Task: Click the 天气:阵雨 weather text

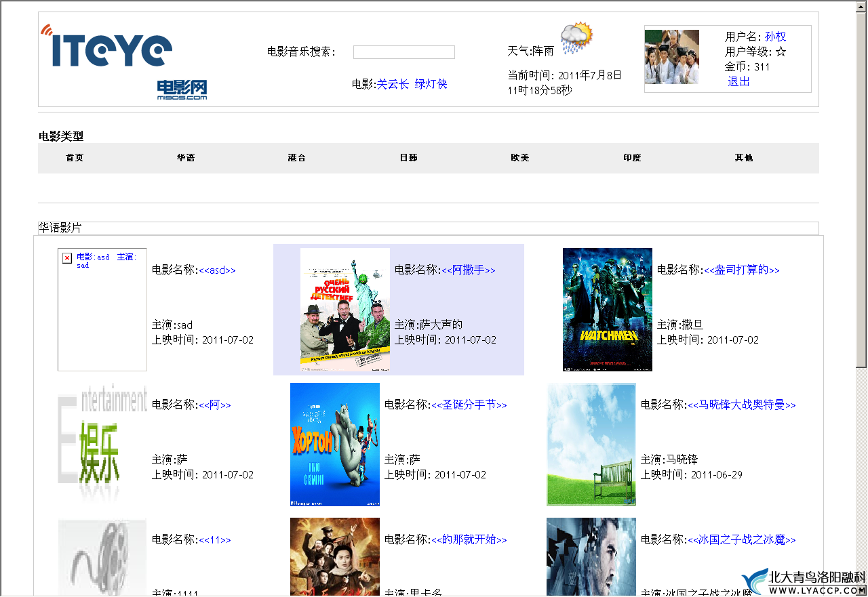Action: pos(530,51)
